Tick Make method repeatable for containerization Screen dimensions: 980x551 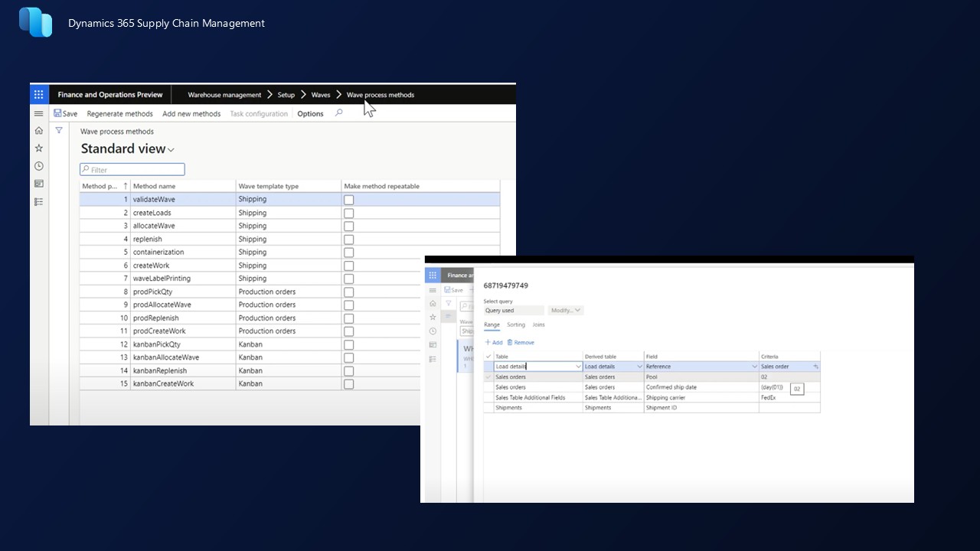pyautogui.click(x=349, y=252)
